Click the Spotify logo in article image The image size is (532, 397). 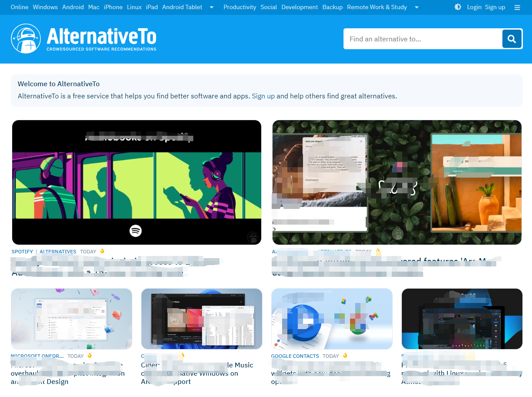pos(136,230)
